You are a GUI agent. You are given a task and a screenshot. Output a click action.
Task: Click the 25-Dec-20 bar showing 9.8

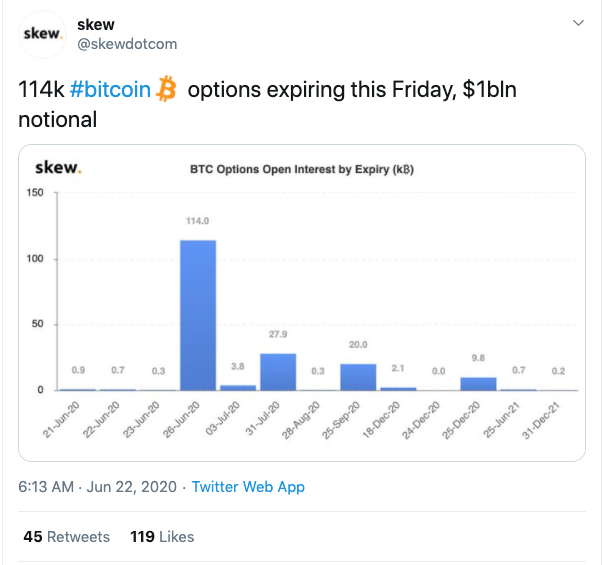point(478,384)
